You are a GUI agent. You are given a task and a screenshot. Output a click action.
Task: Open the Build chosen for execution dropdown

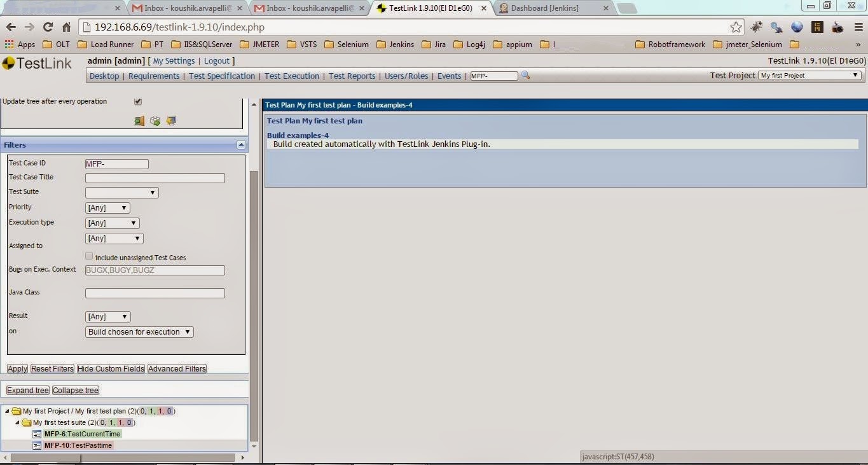(x=139, y=332)
